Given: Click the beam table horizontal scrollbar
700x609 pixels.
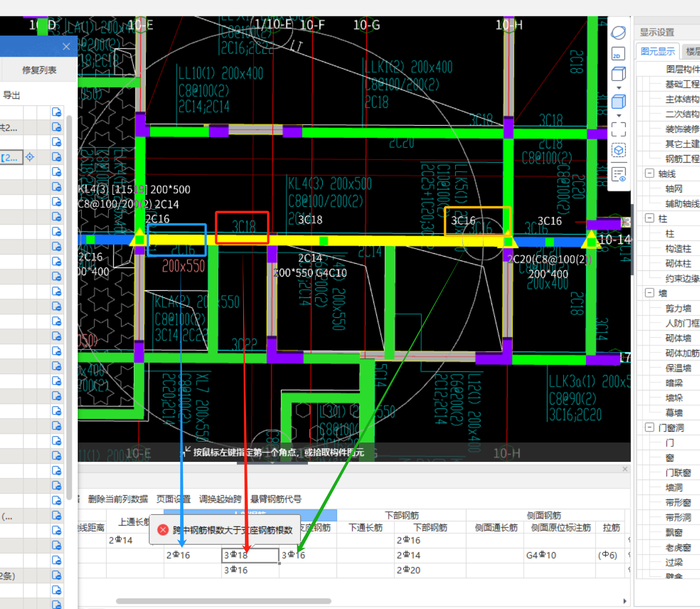Looking at the screenshot, I should coord(224,601).
